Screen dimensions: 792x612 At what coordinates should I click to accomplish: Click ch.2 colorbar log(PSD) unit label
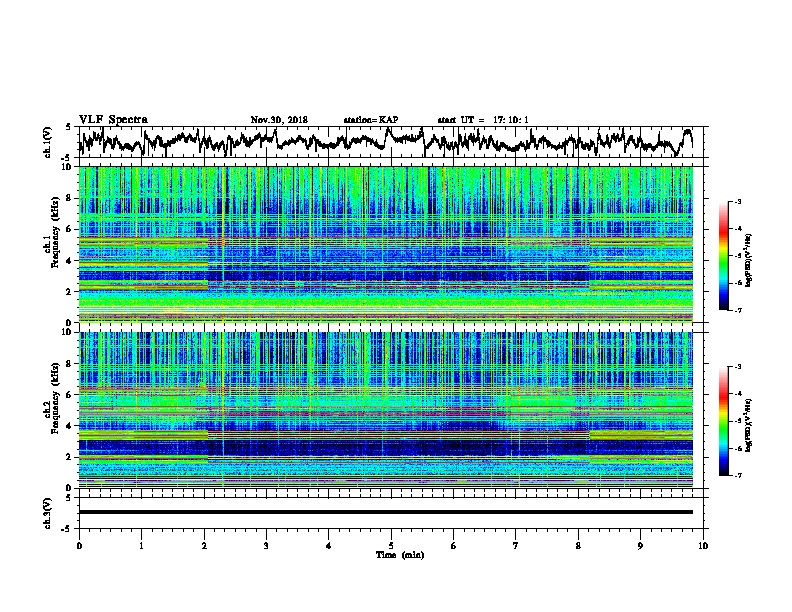coord(748,425)
